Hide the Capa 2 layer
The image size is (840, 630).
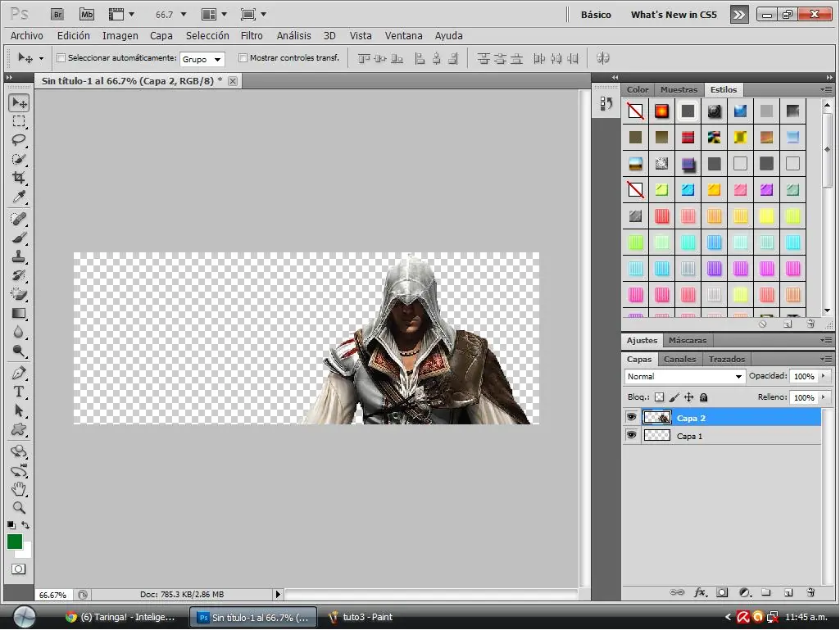click(x=632, y=417)
